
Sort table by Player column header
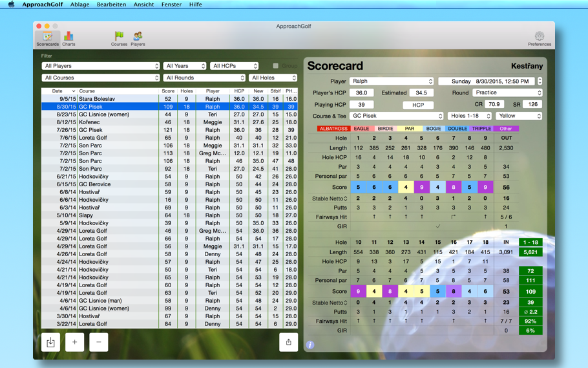213,91
